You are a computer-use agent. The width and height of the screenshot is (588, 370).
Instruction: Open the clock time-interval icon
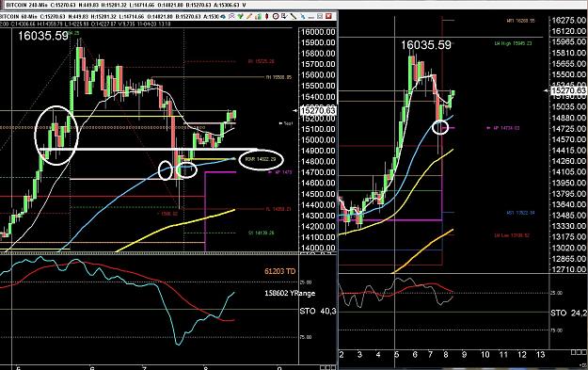[x=276, y=16]
